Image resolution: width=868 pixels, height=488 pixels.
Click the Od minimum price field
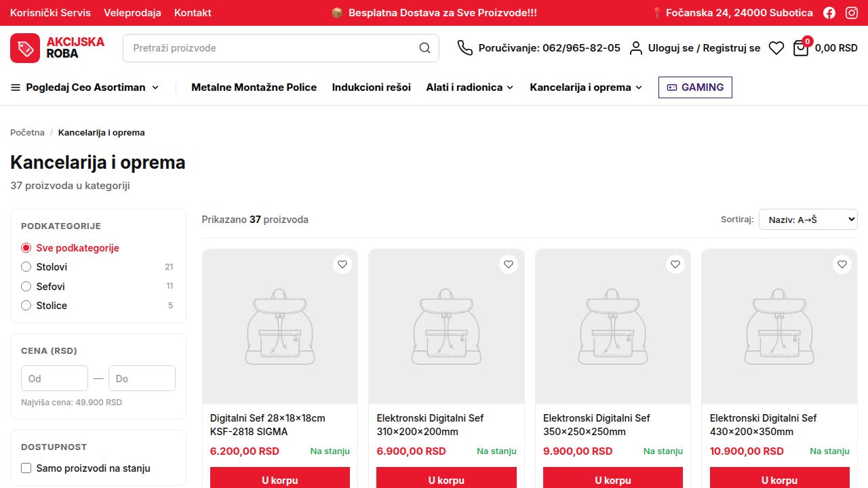pos(54,378)
